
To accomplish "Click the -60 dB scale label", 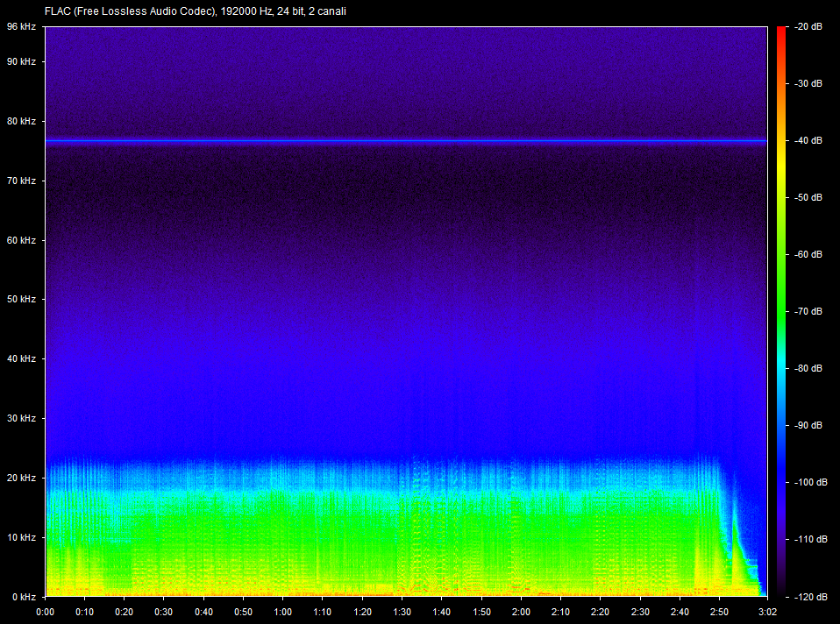I will tap(808, 254).
